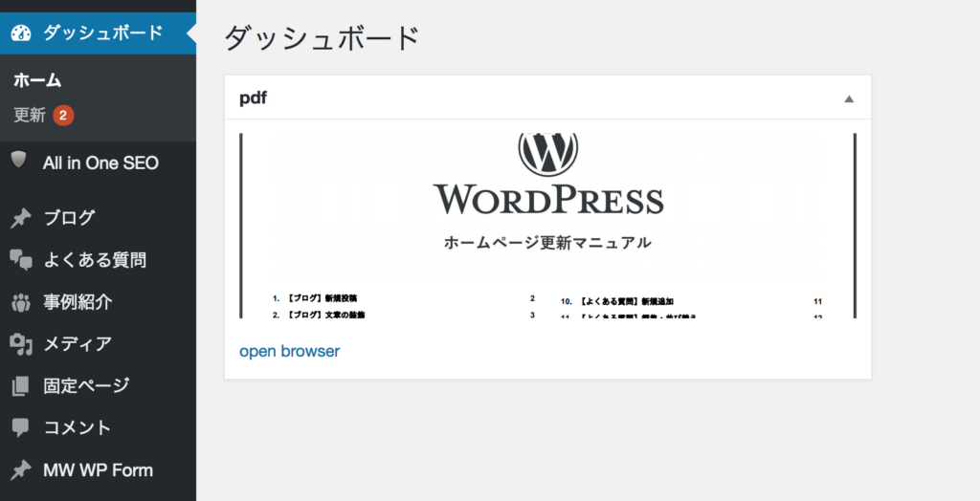Viewport: 980px width, 501px height.
Task: Click the pdf widget title
Action: (253, 98)
